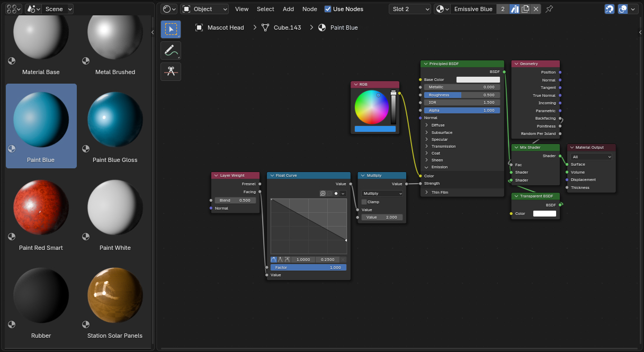Open the Node menu

tap(310, 9)
